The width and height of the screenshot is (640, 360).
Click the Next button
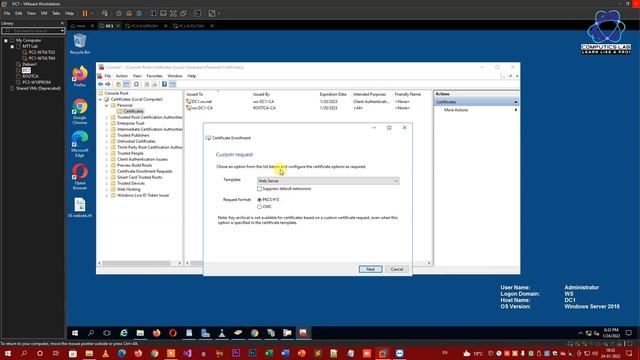tap(370, 269)
